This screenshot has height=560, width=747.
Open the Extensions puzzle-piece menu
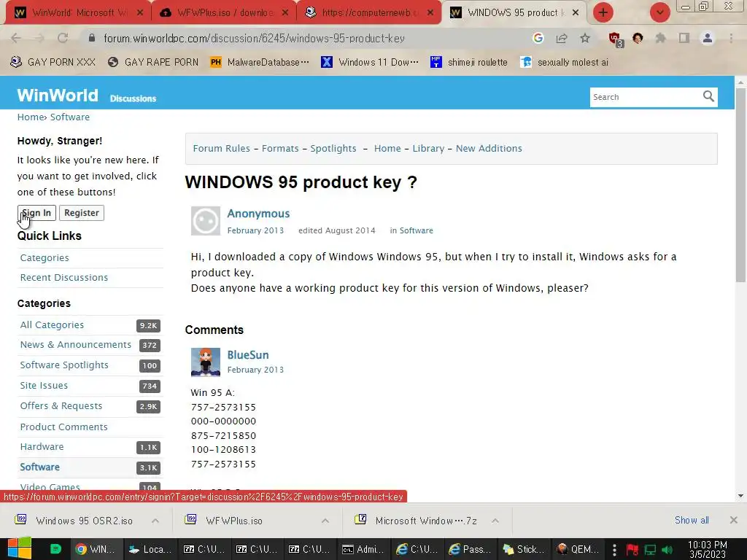click(x=660, y=38)
